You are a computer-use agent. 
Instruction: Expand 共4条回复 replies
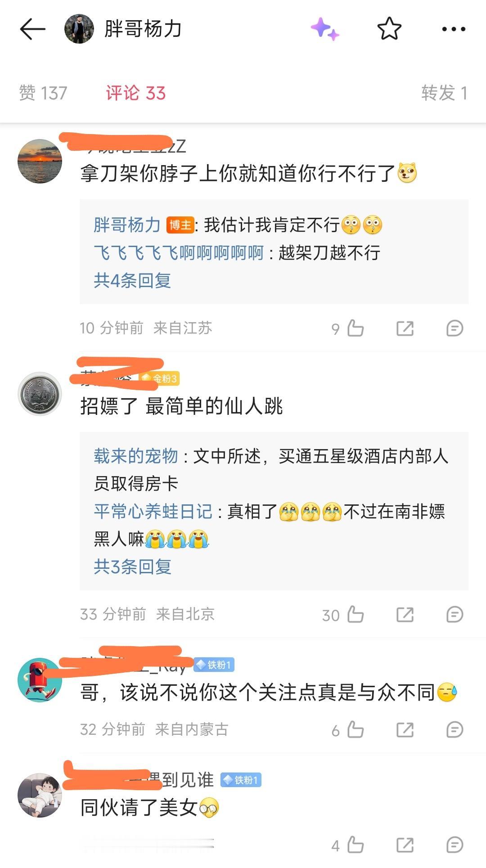point(132,280)
